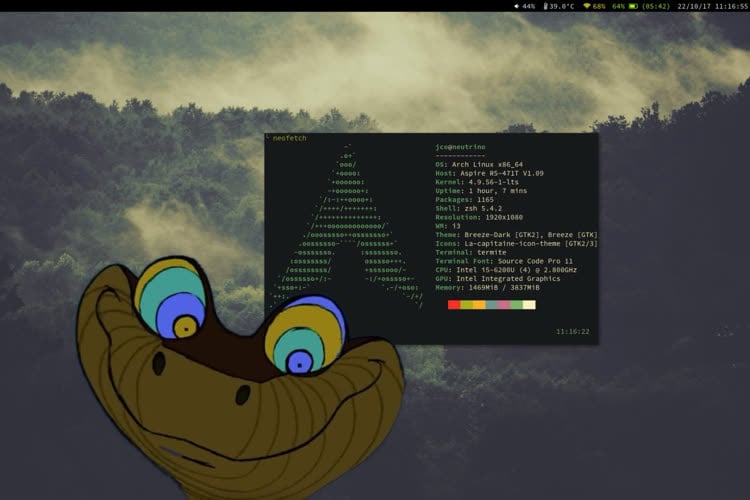Click the thermometer temperature icon
Viewport: 750px width, 500px height.
click(x=546, y=6)
